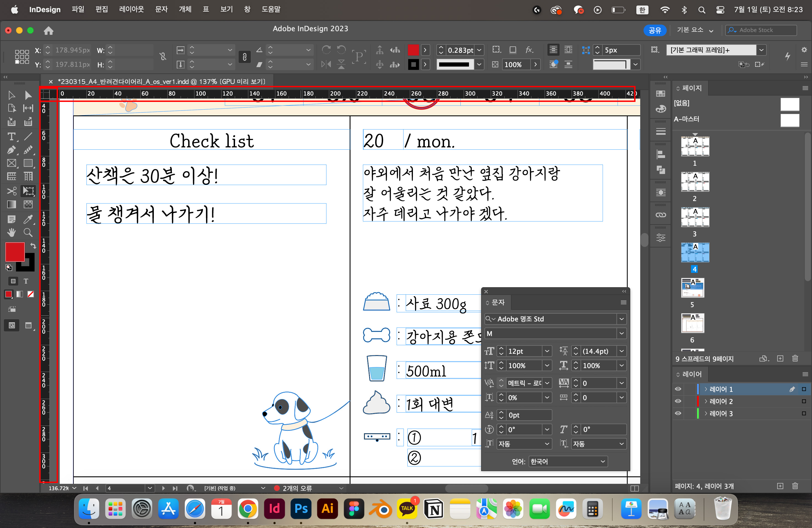Create new page in Pages panel
812x528 pixels.
coord(780,358)
